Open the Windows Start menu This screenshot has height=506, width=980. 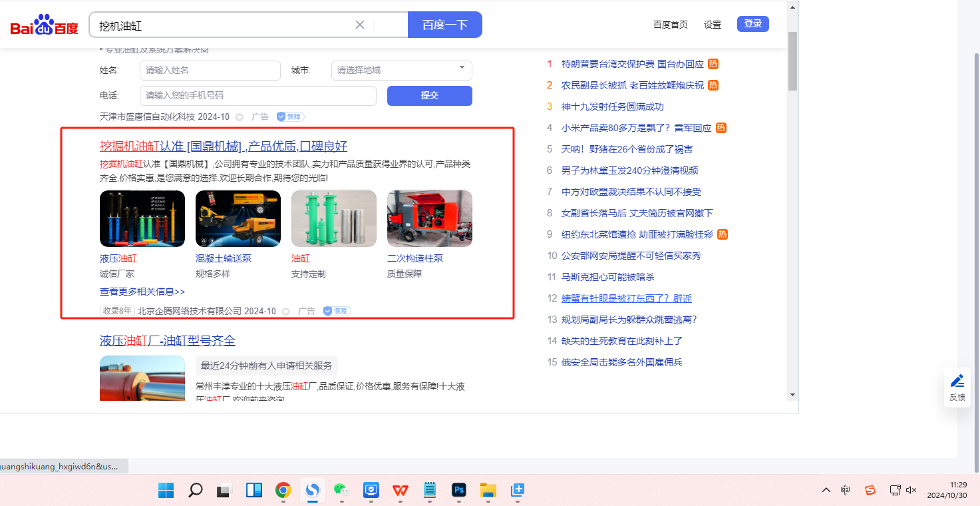[166, 491]
